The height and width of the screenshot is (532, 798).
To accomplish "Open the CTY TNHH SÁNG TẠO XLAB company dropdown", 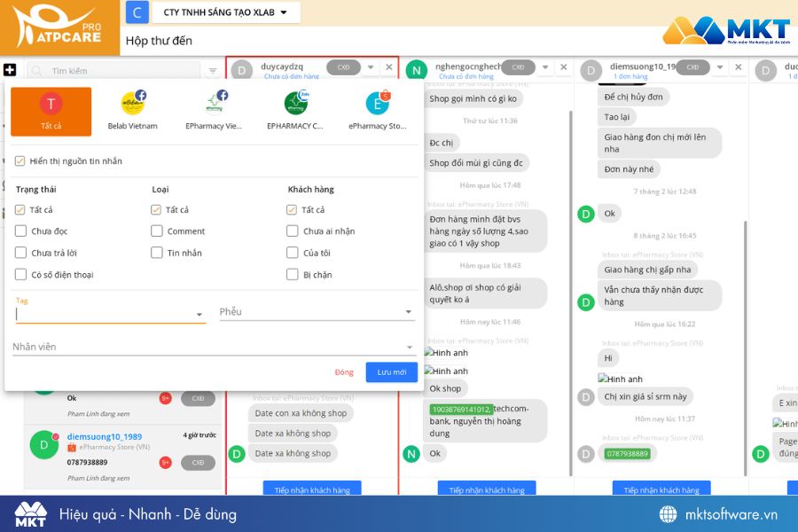I will (x=225, y=12).
